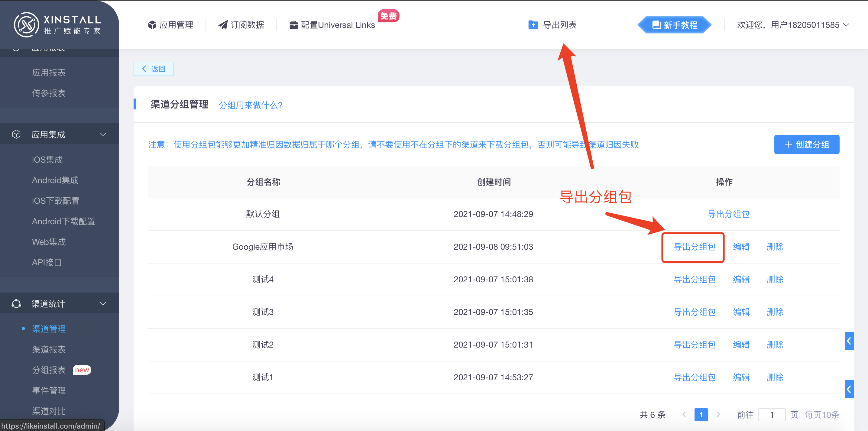Open 导出列表 in top navigation
Viewport: 868px width, 431px height.
[552, 24]
